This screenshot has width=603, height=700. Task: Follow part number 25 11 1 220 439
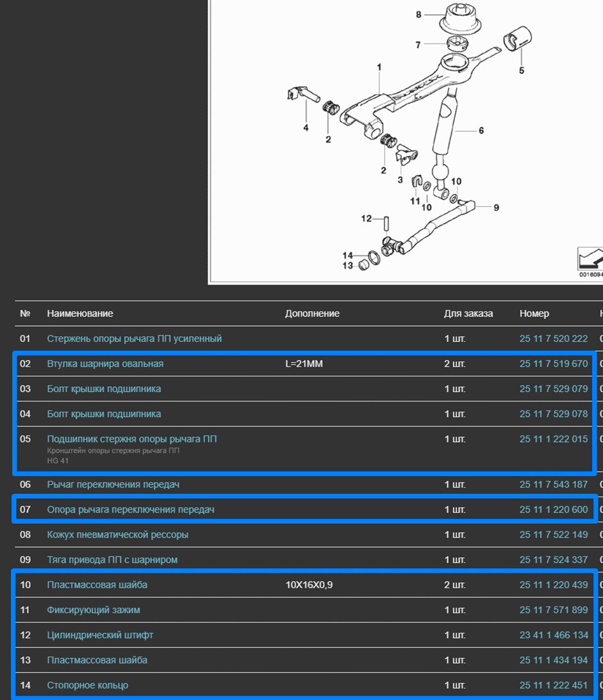[554, 584]
